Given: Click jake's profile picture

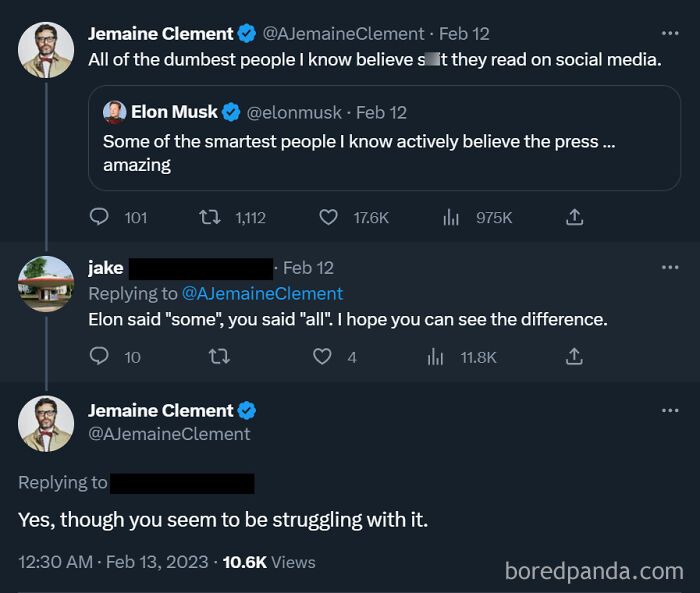Looking at the screenshot, I should click(46, 284).
